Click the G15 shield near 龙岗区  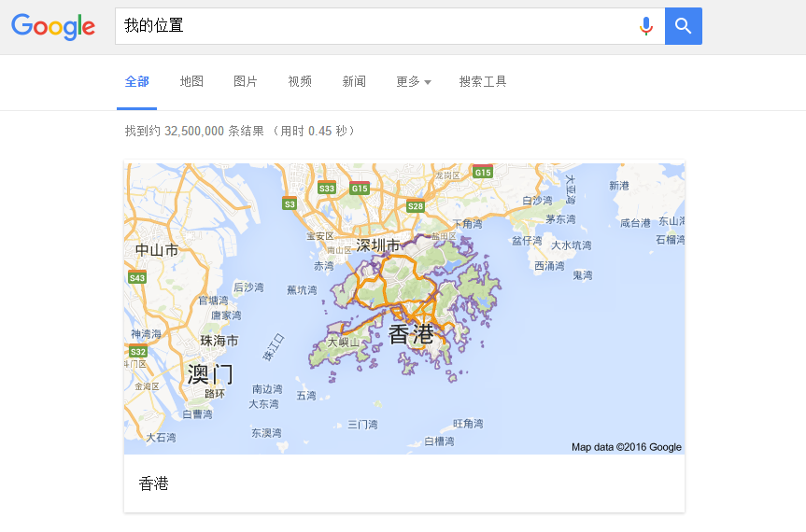[x=483, y=172]
